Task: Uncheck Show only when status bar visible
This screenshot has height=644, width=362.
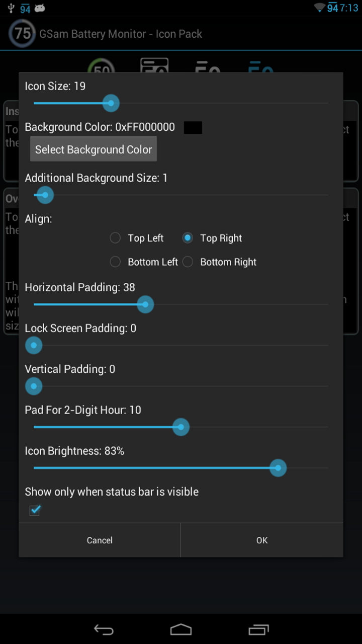Action: click(x=35, y=510)
